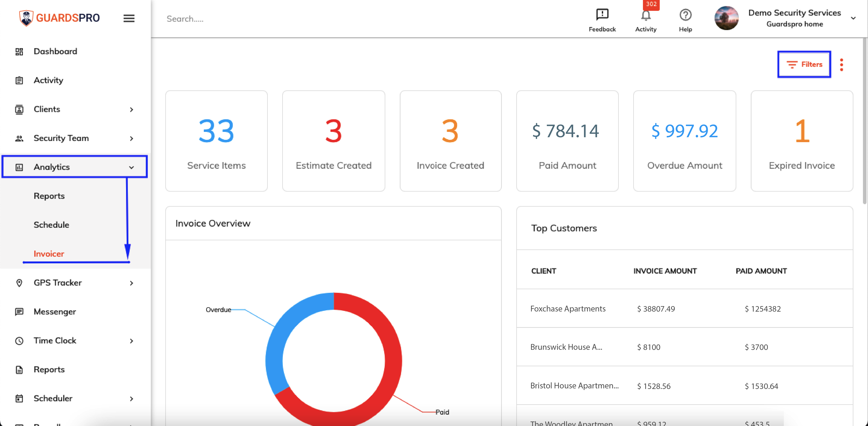Click the $ 1530.64 paid amount
868x426 pixels.
(761, 386)
